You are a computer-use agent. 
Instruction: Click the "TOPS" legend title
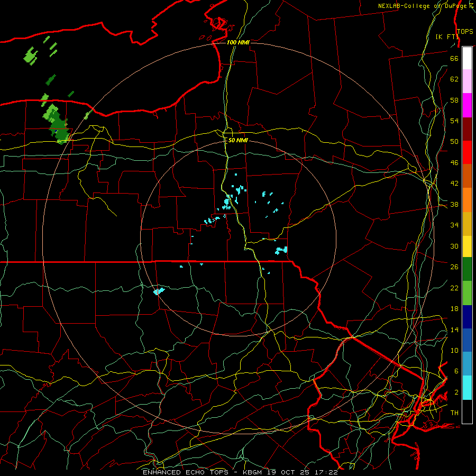[465, 32]
